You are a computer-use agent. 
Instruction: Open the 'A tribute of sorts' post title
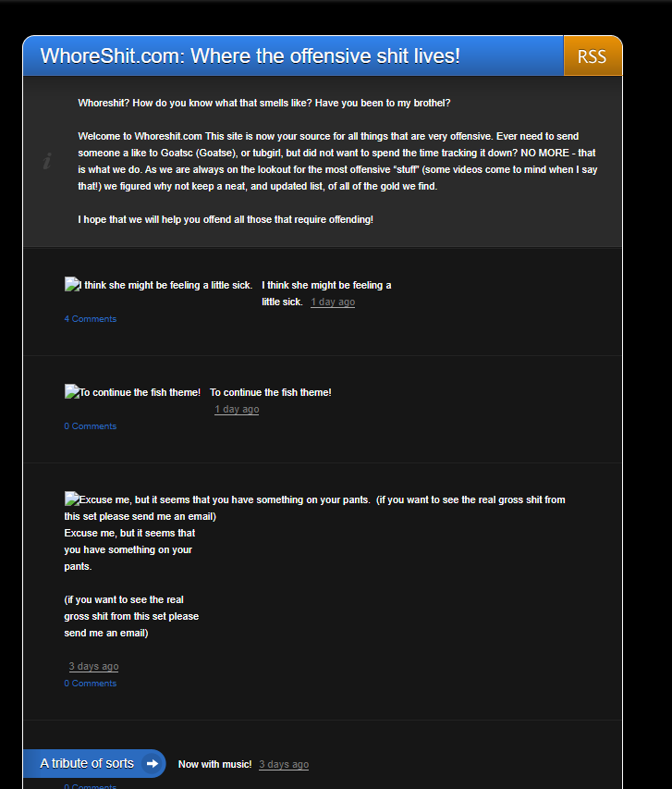tap(87, 763)
